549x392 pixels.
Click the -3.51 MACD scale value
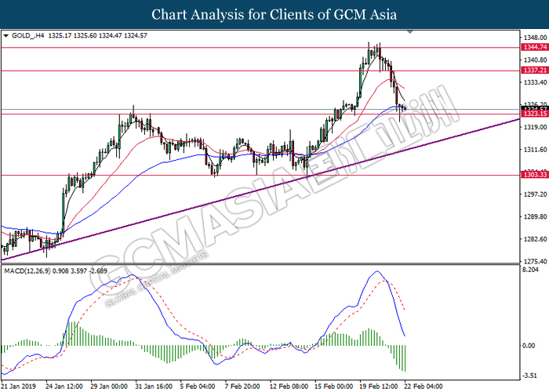point(530,376)
